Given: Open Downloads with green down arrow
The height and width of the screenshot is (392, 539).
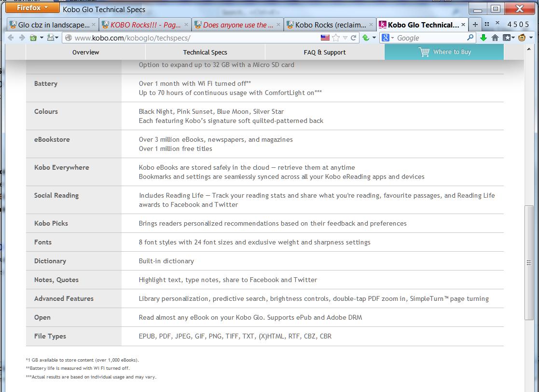Looking at the screenshot, I should click(484, 38).
